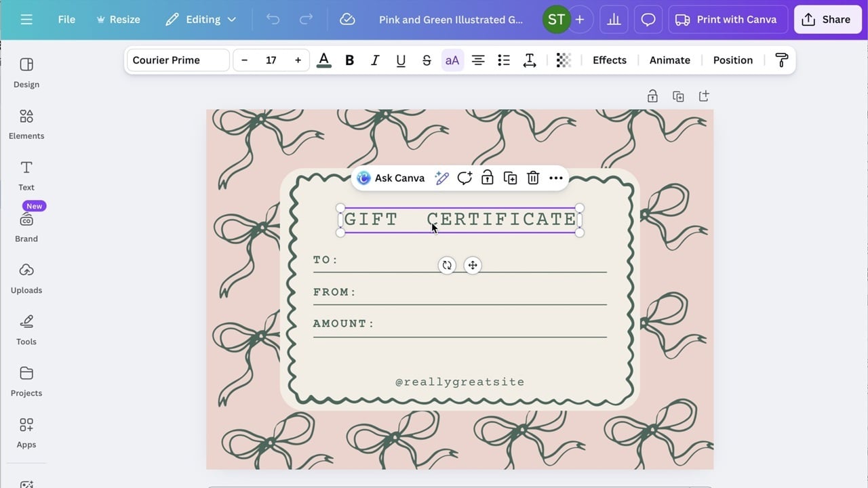Redo the last action

pyautogui.click(x=306, y=20)
